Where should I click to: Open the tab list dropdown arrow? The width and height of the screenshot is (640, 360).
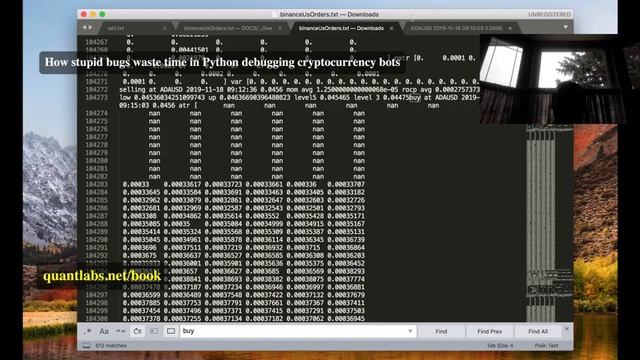click(x=565, y=28)
